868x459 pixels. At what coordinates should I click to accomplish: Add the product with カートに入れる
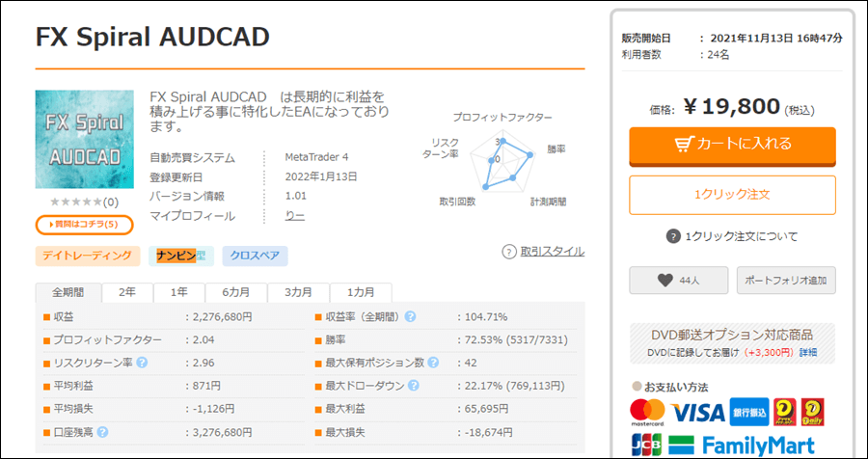pyautogui.click(x=732, y=145)
